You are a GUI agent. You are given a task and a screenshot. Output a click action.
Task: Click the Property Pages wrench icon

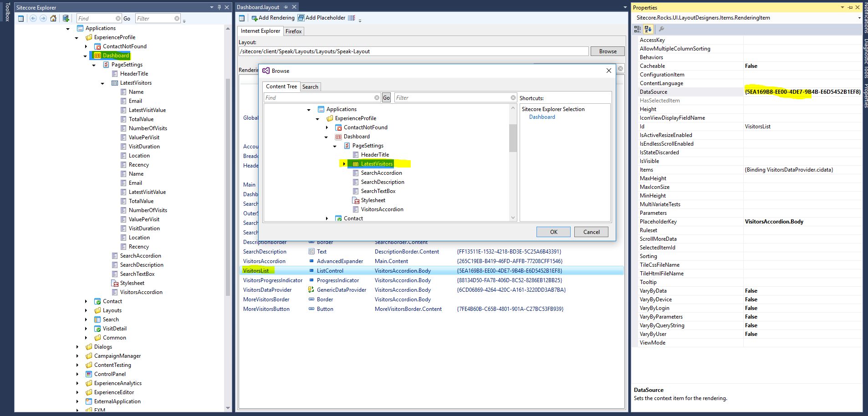[661, 29]
